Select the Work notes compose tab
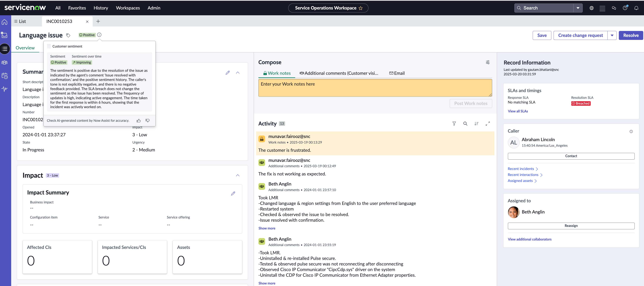Screen dimensions: 644x286 pyautogui.click(x=277, y=73)
